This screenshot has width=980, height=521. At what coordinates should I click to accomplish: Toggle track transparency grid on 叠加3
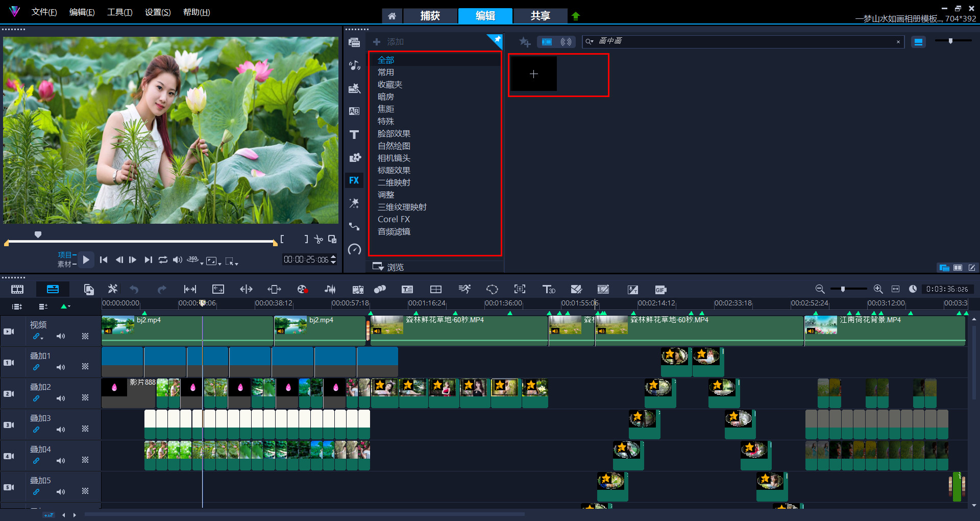point(85,429)
